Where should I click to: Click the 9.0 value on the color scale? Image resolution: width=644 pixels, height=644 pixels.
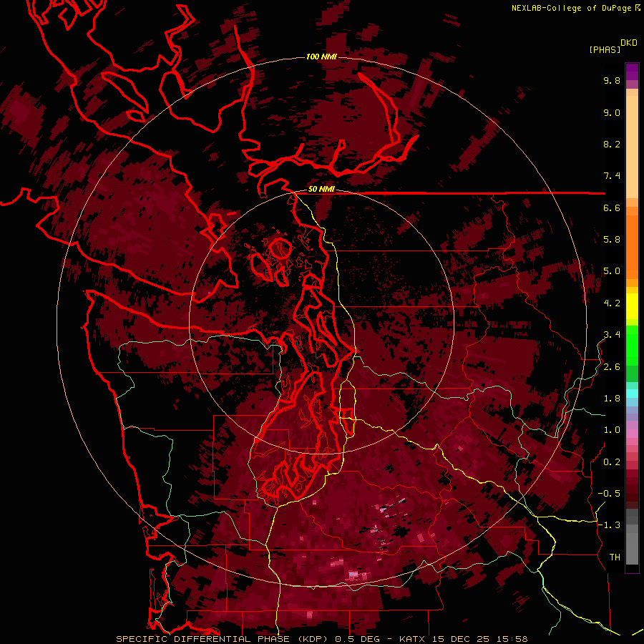(612, 112)
